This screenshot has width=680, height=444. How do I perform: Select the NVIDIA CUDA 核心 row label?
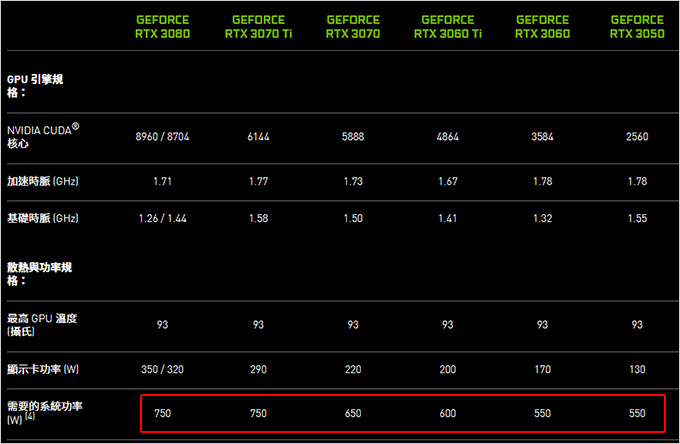click(43, 136)
